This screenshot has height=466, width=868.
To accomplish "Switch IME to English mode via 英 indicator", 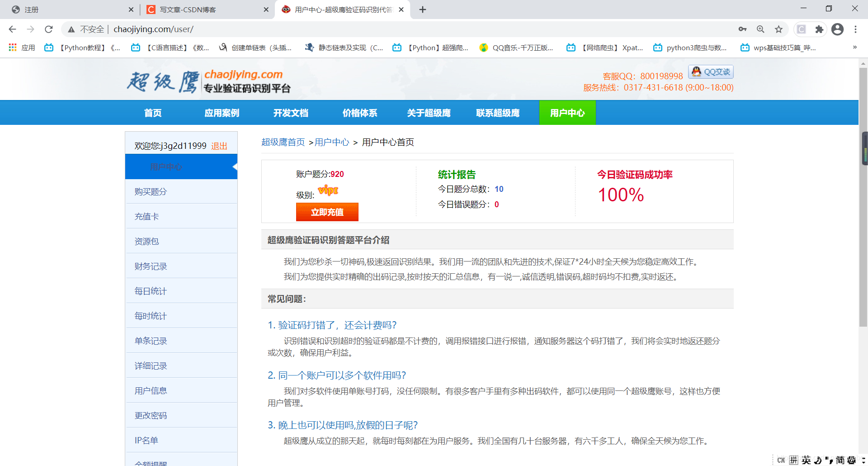I will click(806, 460).
